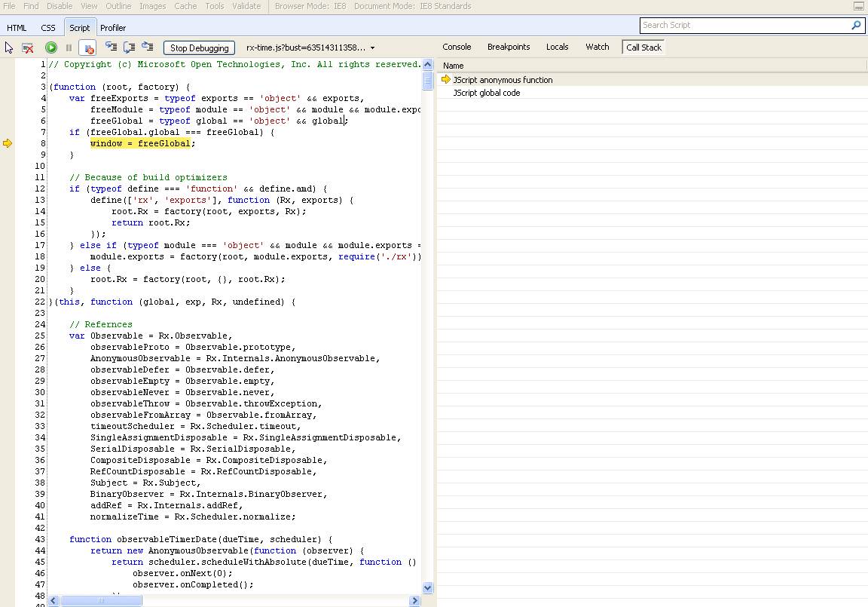
Task: Click the Name column header
Action: pyautogui.click(x=652, y=66)
